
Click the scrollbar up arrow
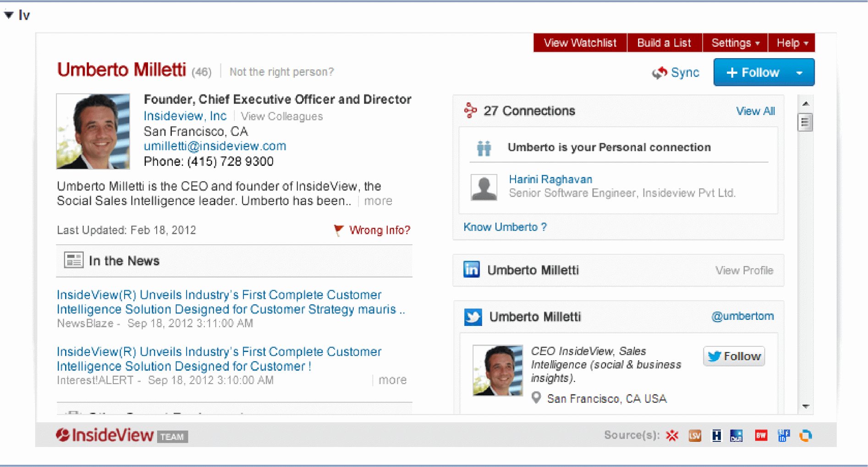coord(806,104)
